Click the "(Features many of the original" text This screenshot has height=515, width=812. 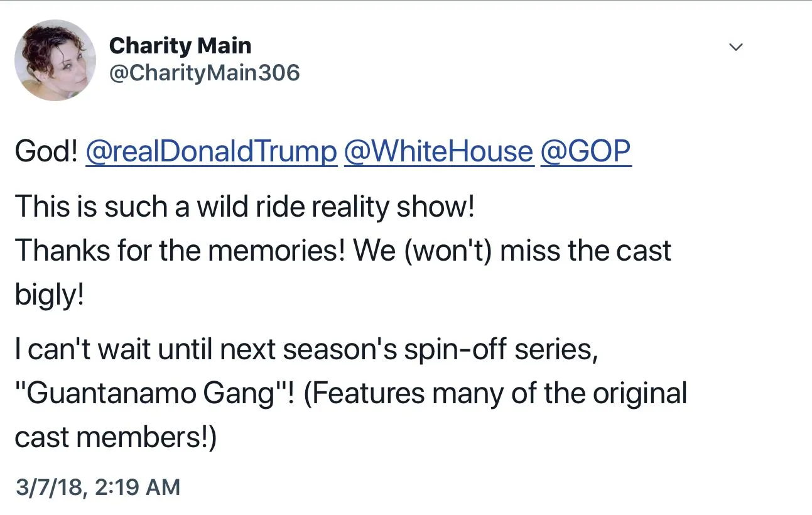pos(495,394)
